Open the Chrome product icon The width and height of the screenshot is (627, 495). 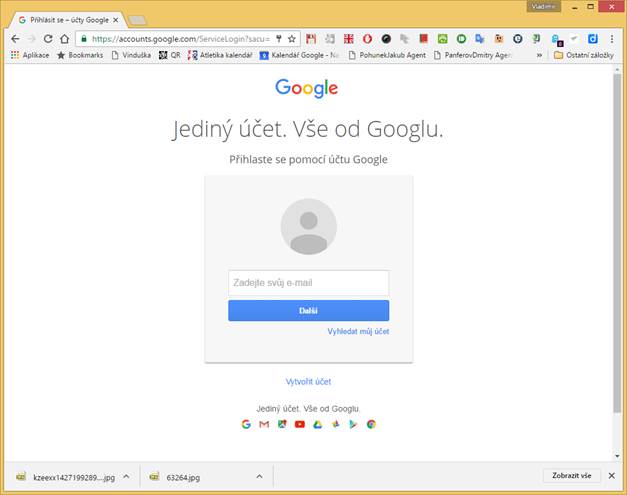tap(371, 424)
